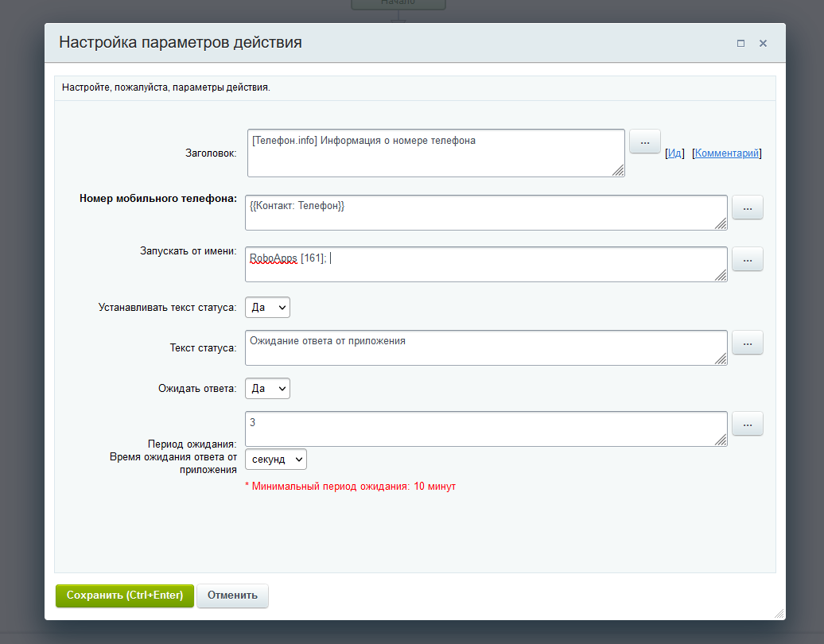
Task: Click the Отменить button
Action: pyautogui.click(x=232, y=596)
